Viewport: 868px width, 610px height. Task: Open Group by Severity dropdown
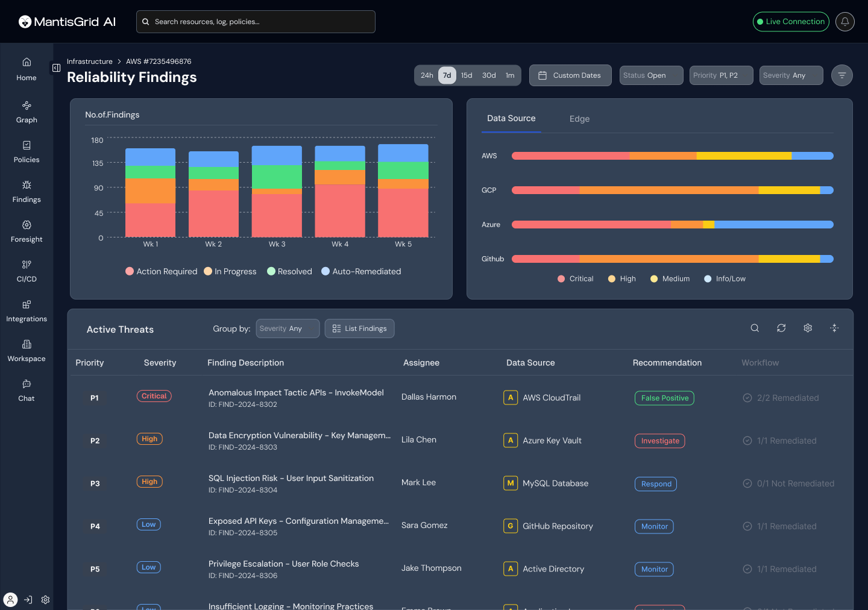coord(288,329)
